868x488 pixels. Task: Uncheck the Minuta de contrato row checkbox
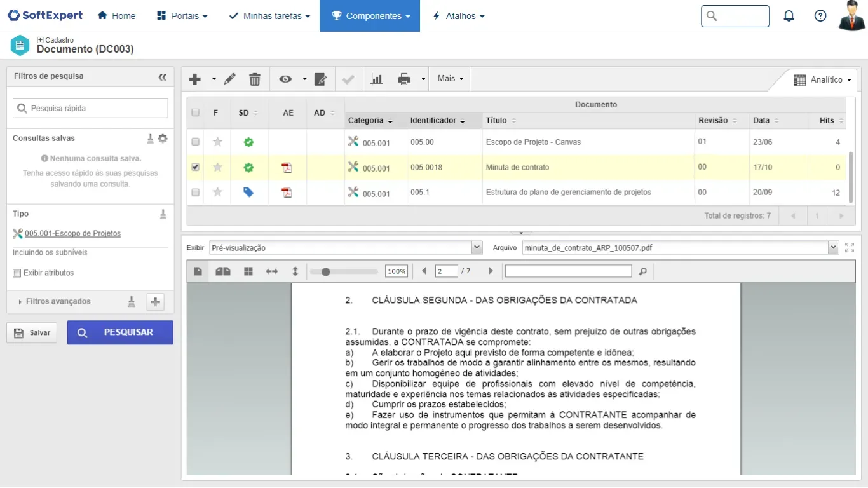coord(196,168)
